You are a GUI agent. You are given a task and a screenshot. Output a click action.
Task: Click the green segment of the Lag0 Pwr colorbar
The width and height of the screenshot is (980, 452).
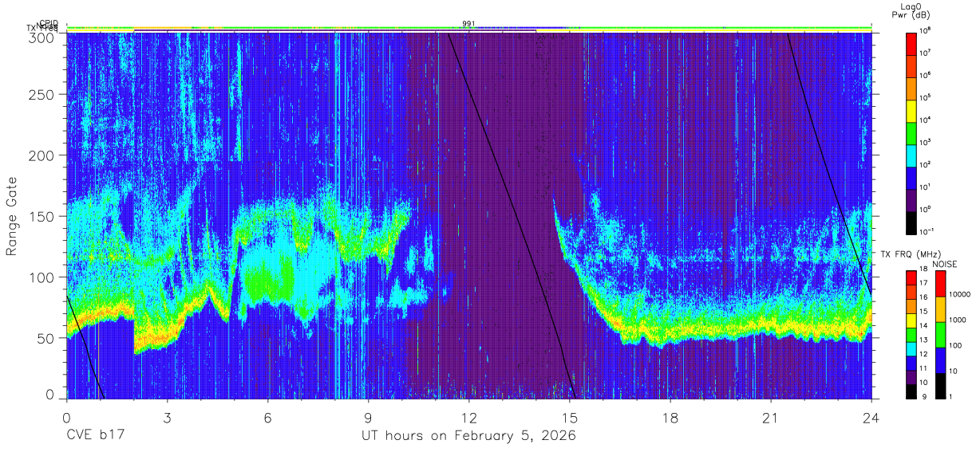tap(912, 132)
